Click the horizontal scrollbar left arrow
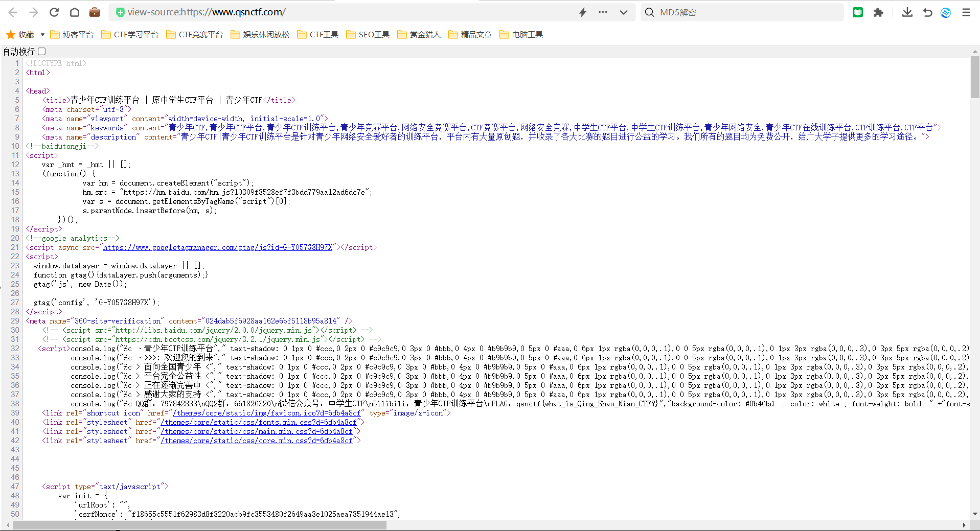980x531 pixels. tap(8, 525)
